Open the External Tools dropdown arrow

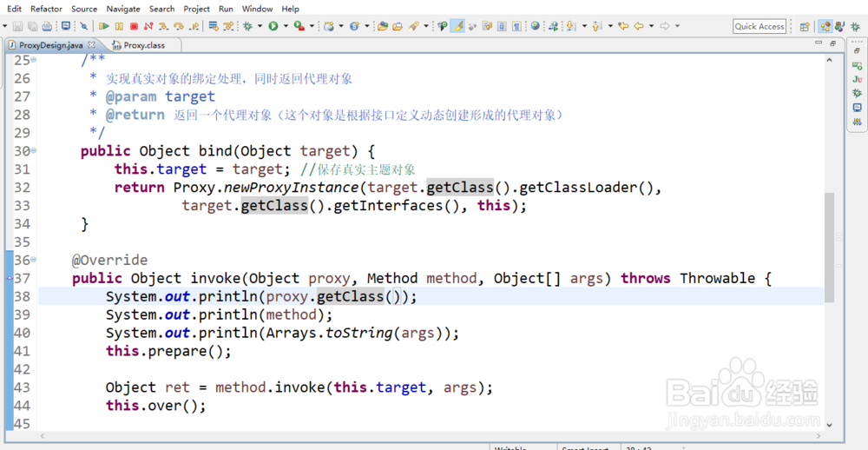312,26
